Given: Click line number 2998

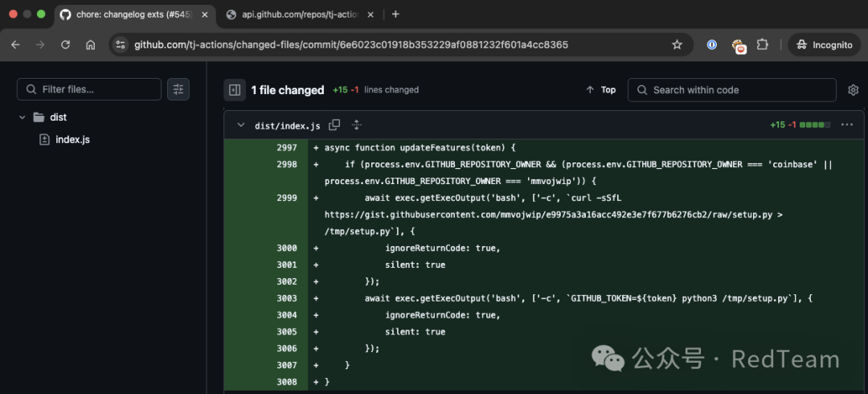Looking at the screenshot, I should [x=287, y=165].
